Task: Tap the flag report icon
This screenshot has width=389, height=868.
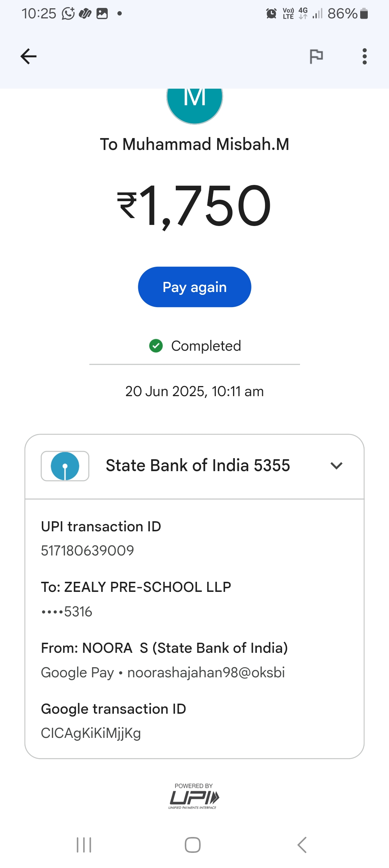Action: (x=316, y=57)
